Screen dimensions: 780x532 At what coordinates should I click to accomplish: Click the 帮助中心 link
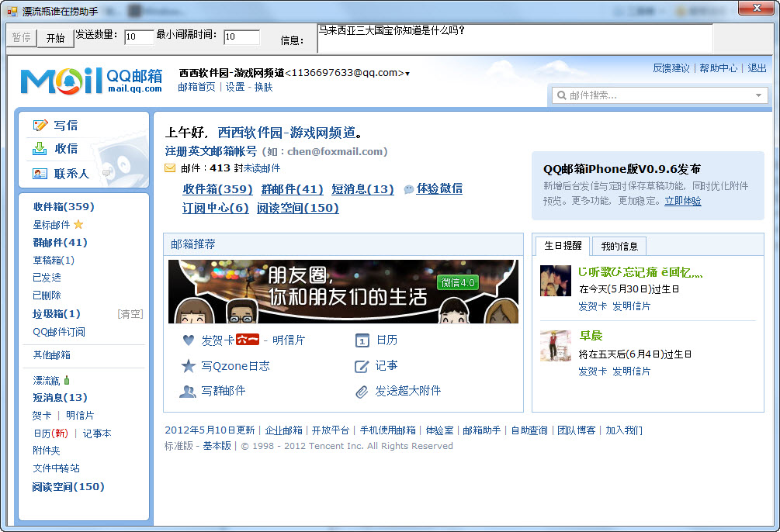719,68
